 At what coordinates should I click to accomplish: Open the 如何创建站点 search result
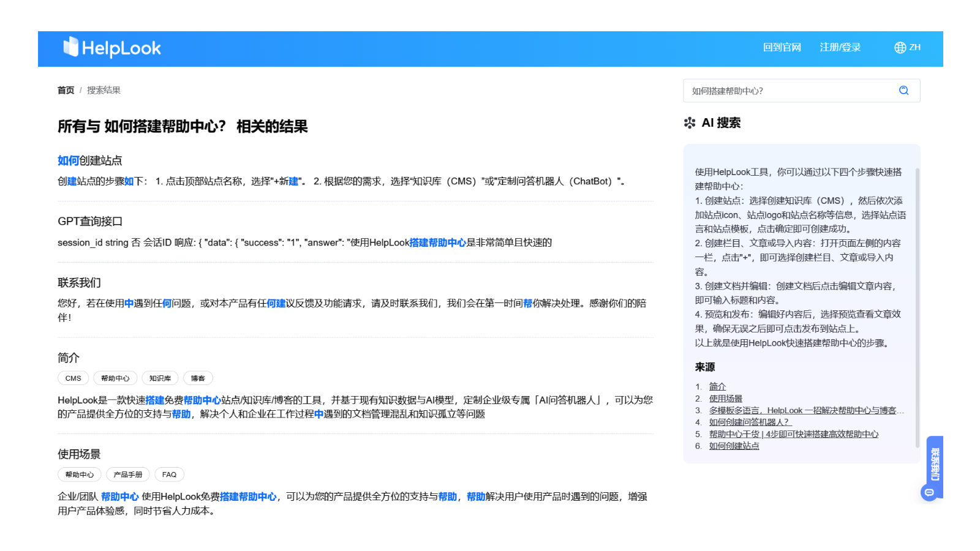coord(90,160)
